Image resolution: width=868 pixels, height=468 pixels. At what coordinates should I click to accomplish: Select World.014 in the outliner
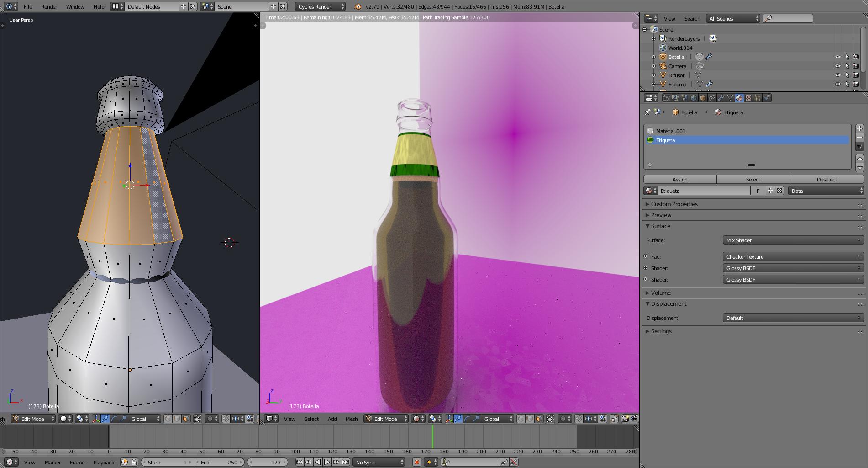[680, 48]
